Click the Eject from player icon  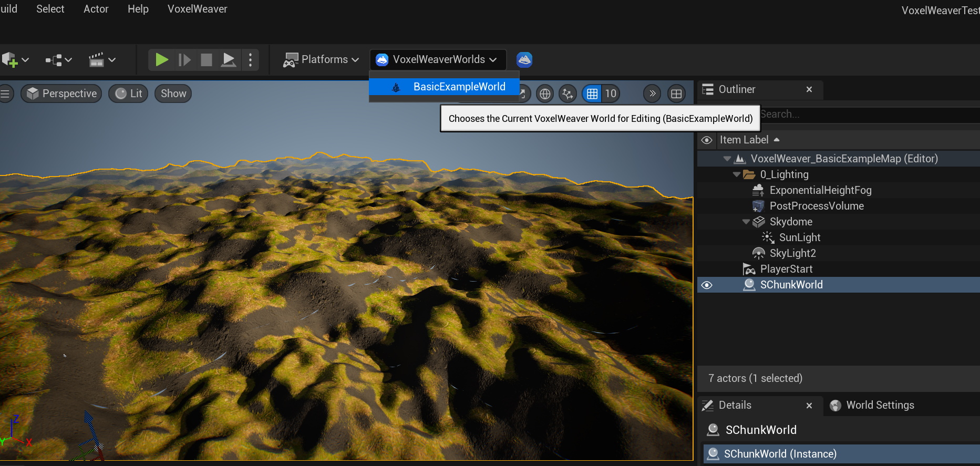click(229, 60)
